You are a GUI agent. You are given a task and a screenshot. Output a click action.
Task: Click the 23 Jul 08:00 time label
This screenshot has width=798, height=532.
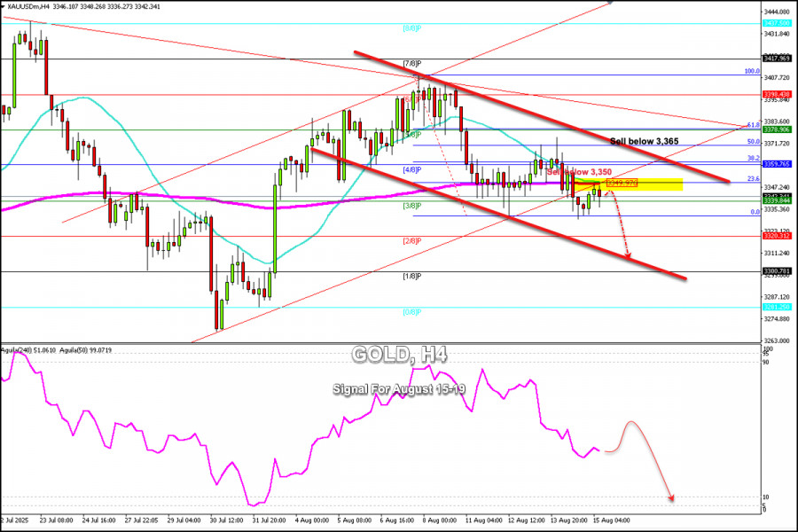(57, 520)
